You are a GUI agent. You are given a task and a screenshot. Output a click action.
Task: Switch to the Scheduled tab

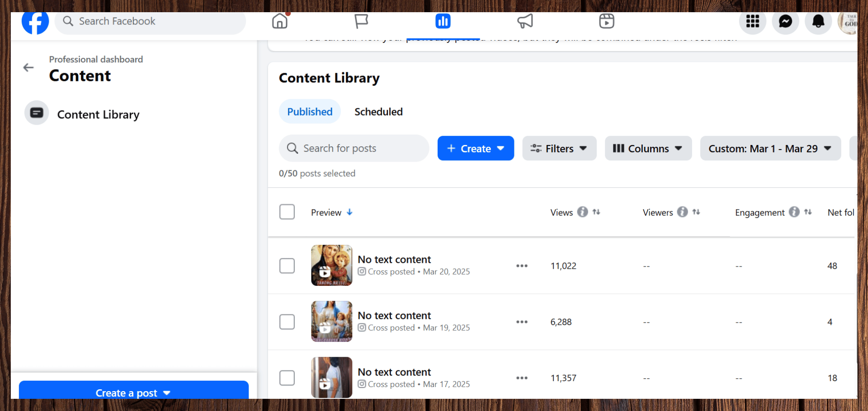(x=378, y=112)
